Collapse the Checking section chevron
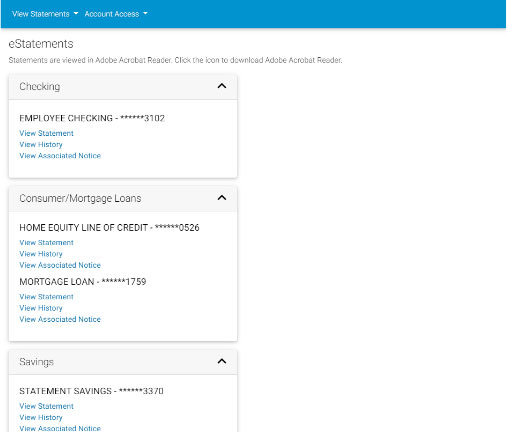509x432 pixels. click(222, 86)
